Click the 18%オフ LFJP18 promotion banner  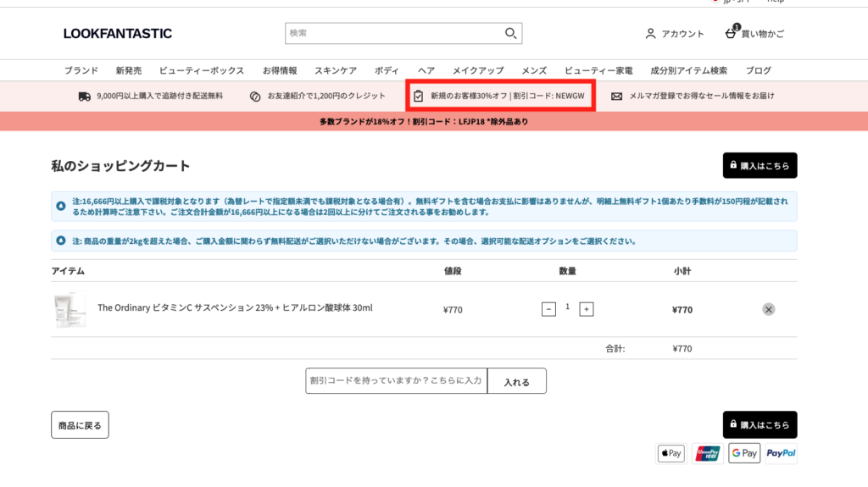(x=424, y=122)
